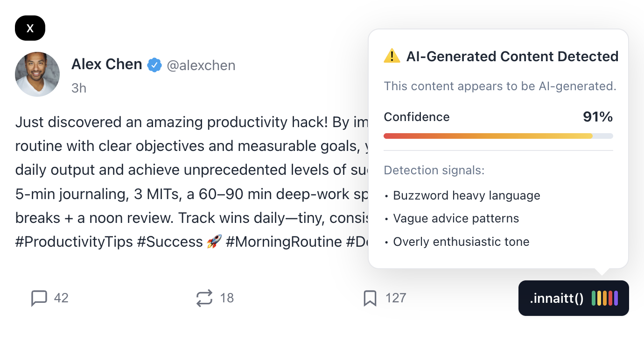Screen dimensions: 644x343
Task: Bookmark the post with bookmark icon
Action: pyautogui.click(x=370, y=298)
